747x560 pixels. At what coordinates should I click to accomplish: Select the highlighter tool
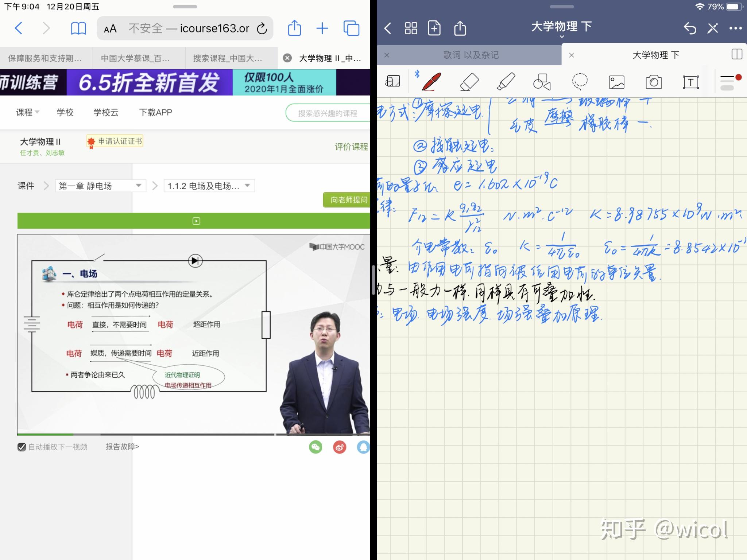pos(506,81)
